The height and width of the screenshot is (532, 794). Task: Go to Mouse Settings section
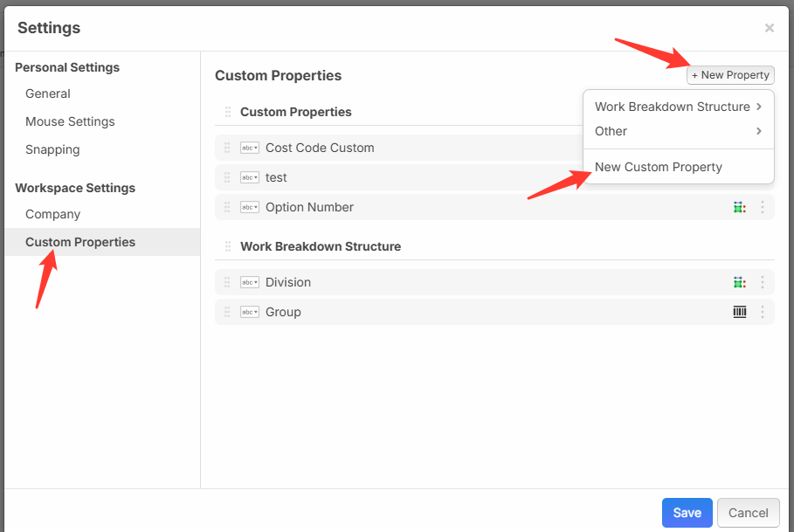click(x=70, y=121)
